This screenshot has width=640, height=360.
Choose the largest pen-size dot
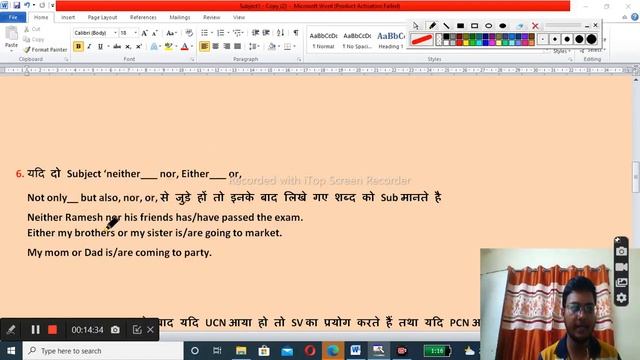pyautogui.click(x=591, y=39)
